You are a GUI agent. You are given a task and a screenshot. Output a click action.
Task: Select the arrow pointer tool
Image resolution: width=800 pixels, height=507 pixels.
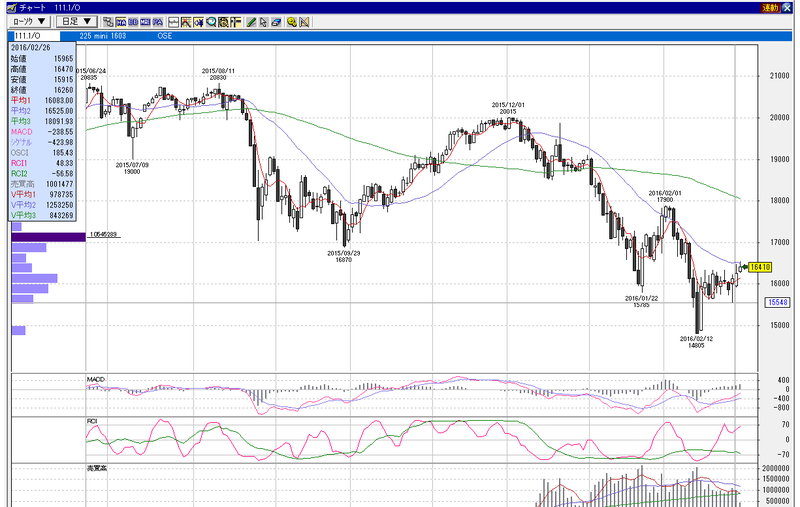[263, 22]
